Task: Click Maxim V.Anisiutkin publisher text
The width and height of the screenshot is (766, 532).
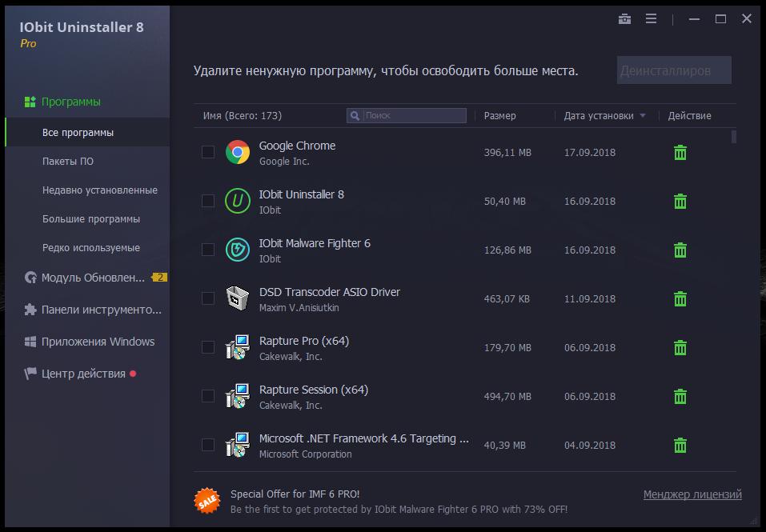Action: 299,307
